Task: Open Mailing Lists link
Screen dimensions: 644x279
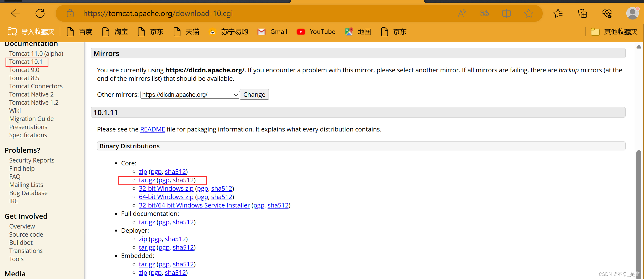Action: tap(26, 185)
